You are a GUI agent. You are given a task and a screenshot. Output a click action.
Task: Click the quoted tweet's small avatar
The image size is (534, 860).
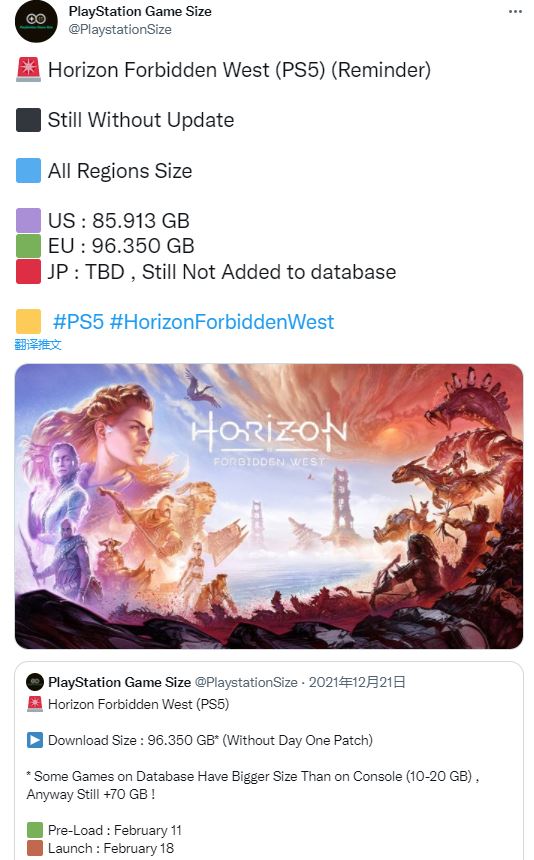(x=35, y=682)
